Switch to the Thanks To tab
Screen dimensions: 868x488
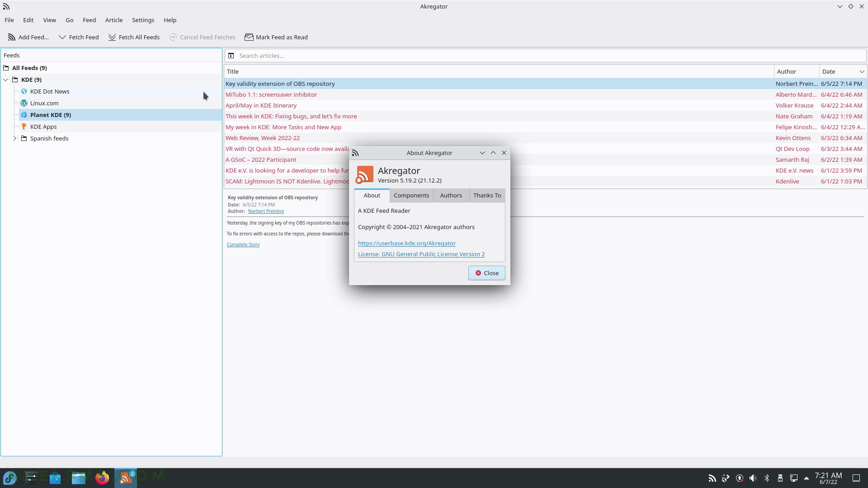pos(487,195)
